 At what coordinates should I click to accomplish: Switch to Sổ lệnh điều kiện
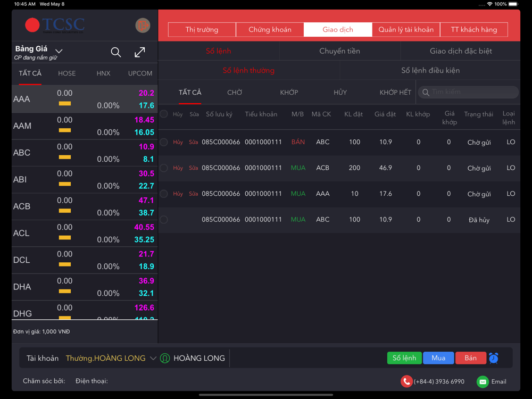tap(430, 70)
